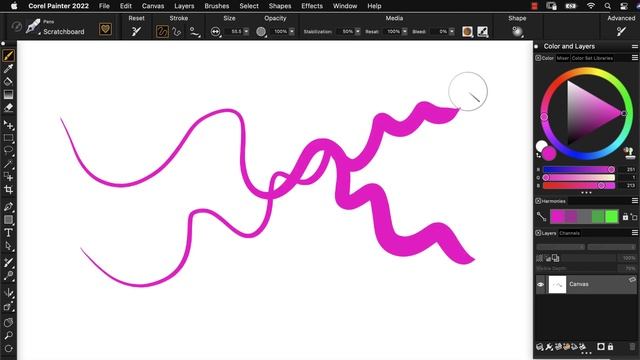
Task: Open the Stabilization value dropdown
Action: pyautogui.click(x=358, y=31)
